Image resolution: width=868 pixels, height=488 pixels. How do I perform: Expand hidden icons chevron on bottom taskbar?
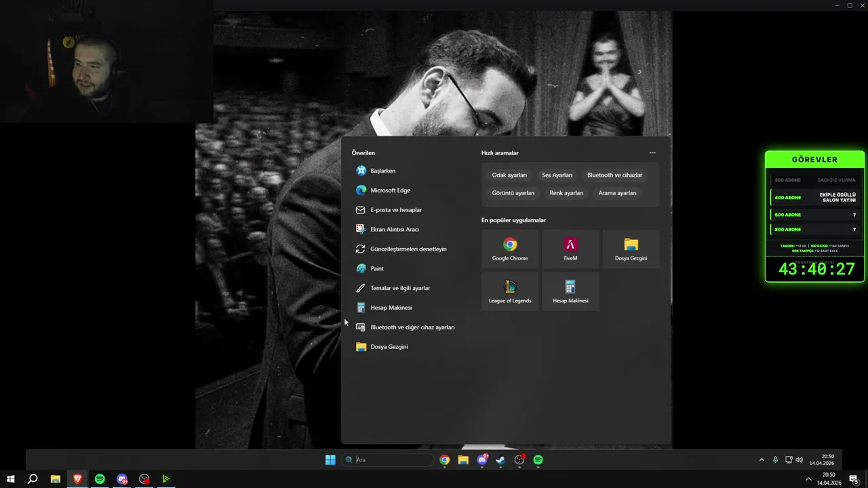click(808, 479)
